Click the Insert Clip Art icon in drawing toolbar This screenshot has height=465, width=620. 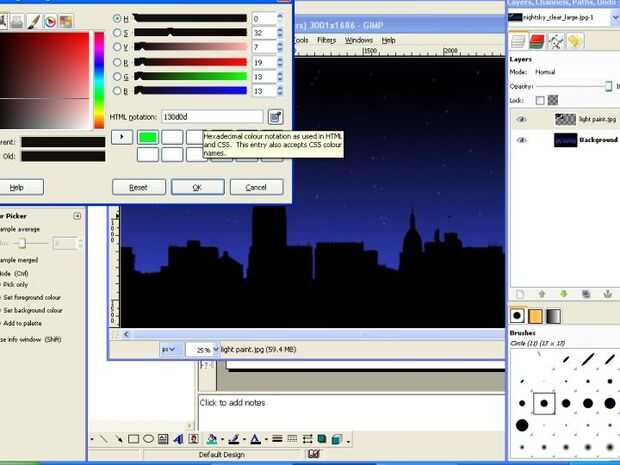pyautogui.click(x=193, y=439)
